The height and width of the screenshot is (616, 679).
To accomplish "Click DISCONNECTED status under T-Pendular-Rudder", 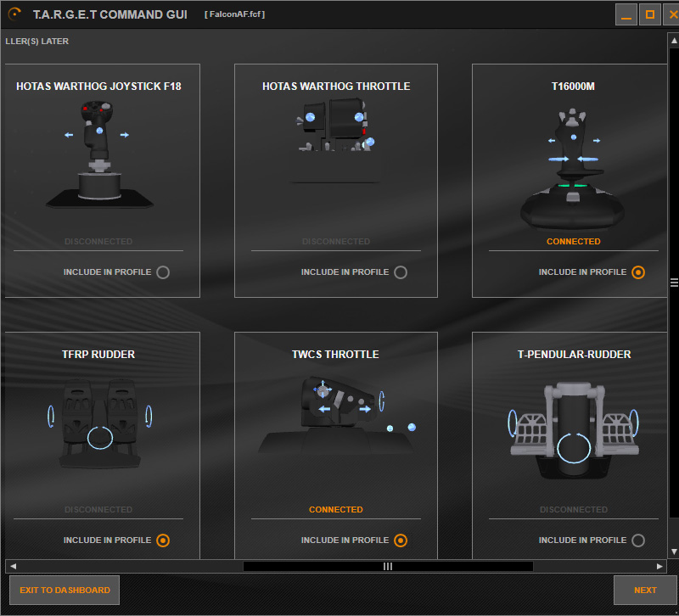I will click(574, 509).
